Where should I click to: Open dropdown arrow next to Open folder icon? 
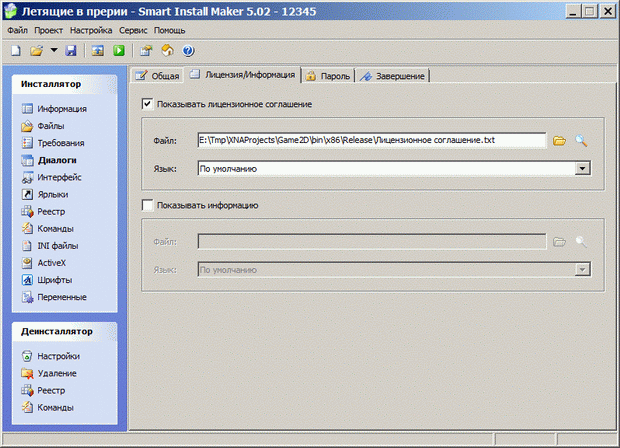[54, 50]
